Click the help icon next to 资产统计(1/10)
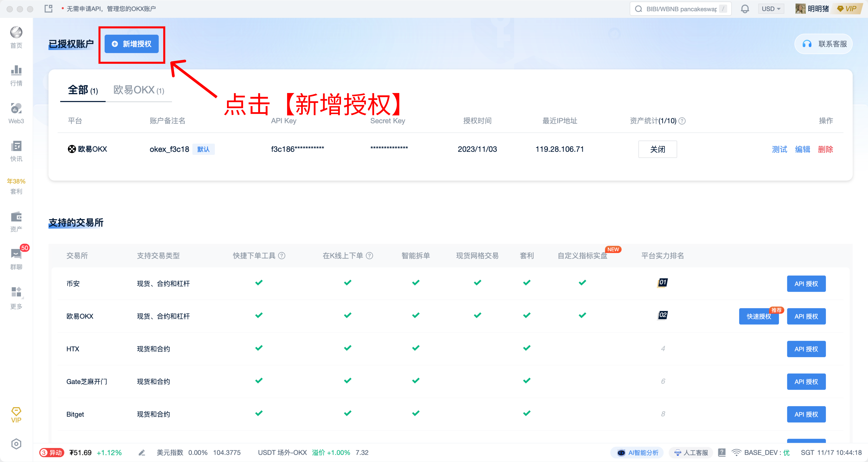Viewport: 868px width, 462px height. tap(682, 121)
